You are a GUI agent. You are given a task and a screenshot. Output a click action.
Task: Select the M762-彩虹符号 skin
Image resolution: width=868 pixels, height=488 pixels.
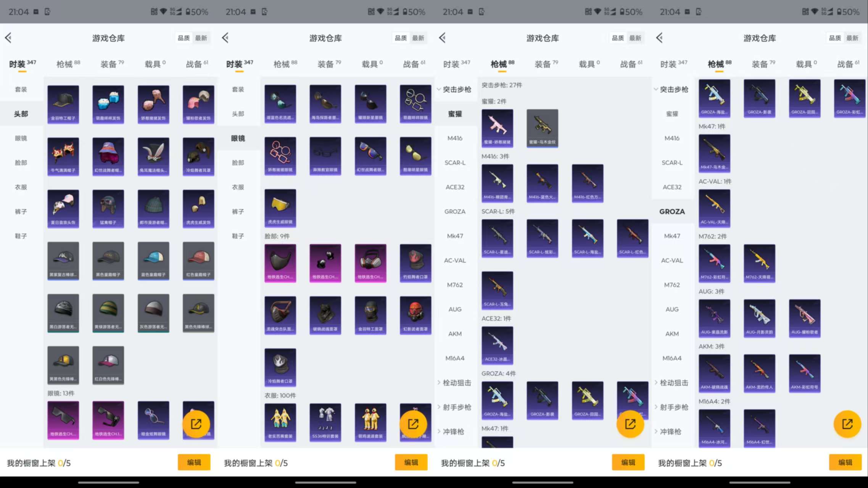pyautogui.click(x=714, y=263)
